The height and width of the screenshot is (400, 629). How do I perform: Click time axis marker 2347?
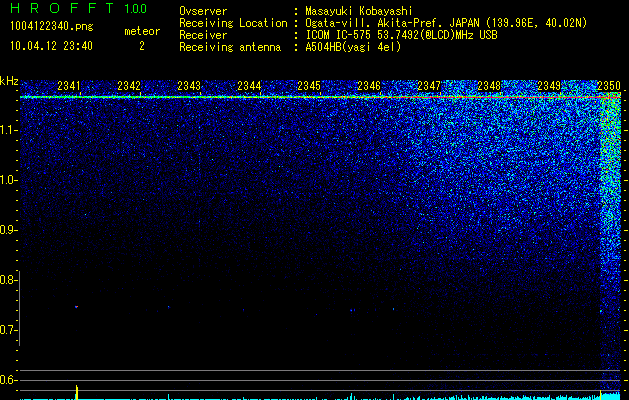pyautogui.click(x=429, y=86)
